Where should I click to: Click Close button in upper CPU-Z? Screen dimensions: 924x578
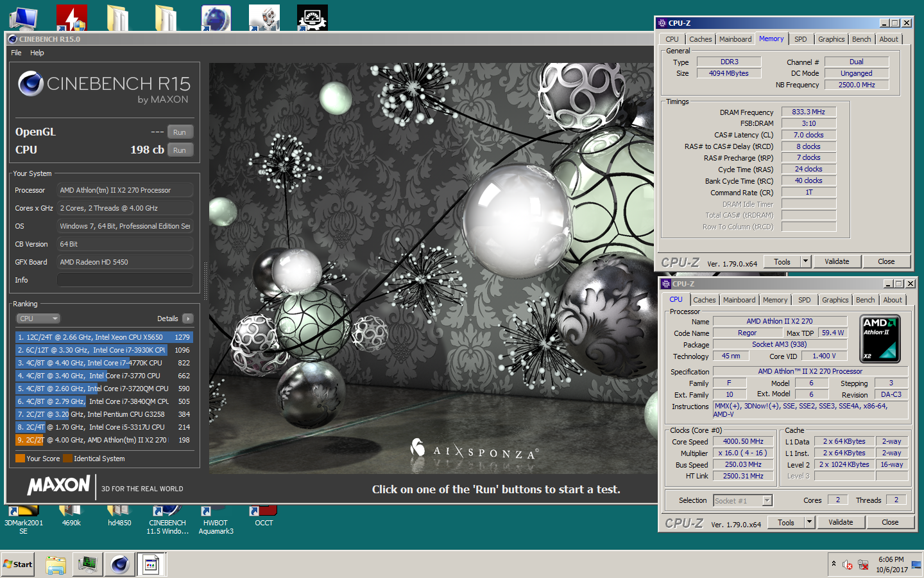pyautogui.click(x=886, y=261)
